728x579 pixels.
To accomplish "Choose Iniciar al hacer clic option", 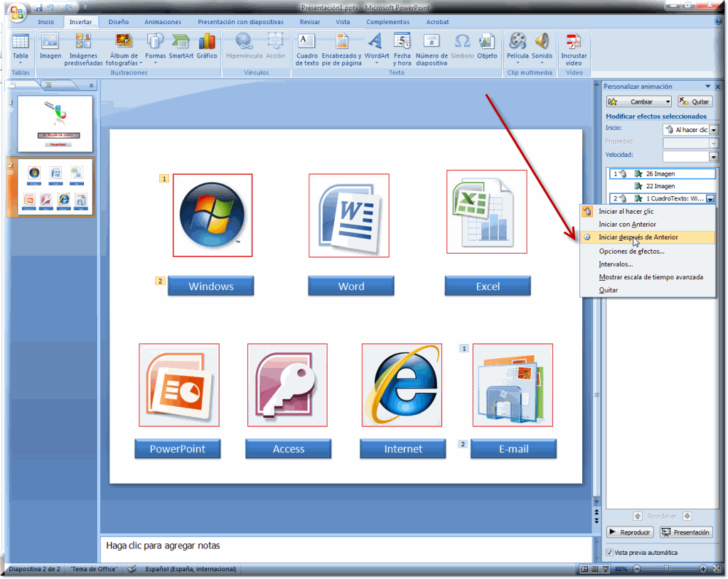I will [x=626, y=212].
